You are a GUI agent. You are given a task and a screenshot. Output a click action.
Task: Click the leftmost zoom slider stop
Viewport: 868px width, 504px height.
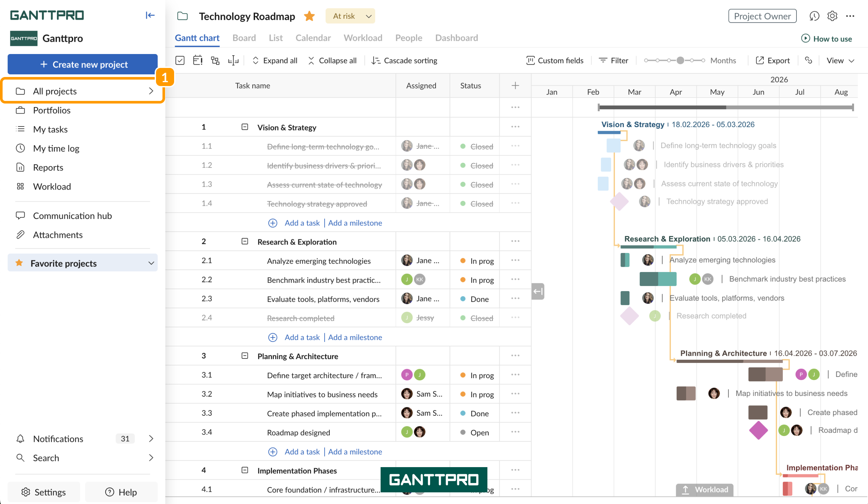646,60
